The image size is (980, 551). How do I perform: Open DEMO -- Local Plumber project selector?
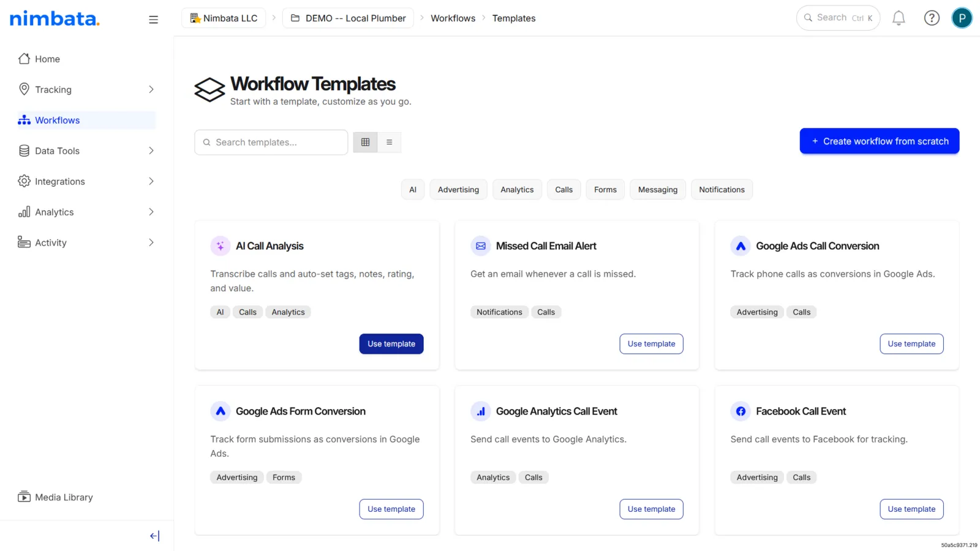(348, 18)
